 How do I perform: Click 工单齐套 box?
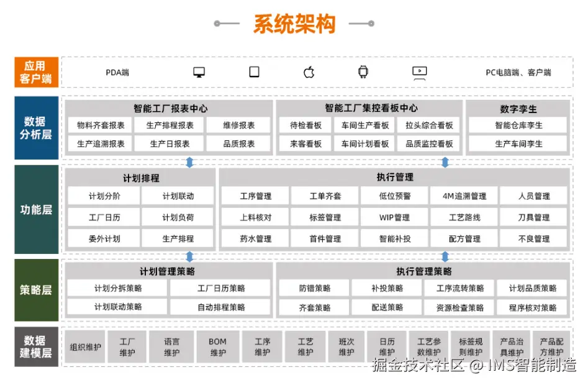click(325, 196)
